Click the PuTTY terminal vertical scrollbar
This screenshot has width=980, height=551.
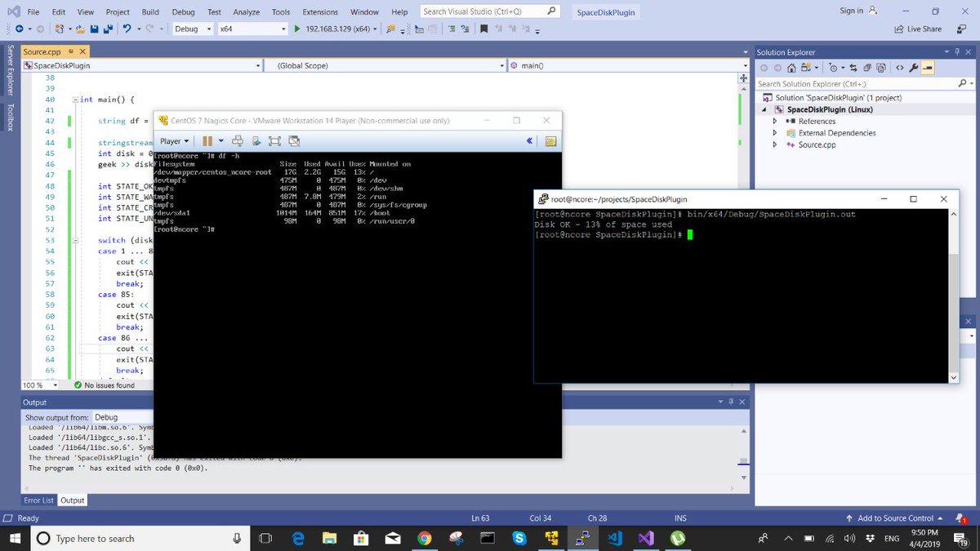954,295
